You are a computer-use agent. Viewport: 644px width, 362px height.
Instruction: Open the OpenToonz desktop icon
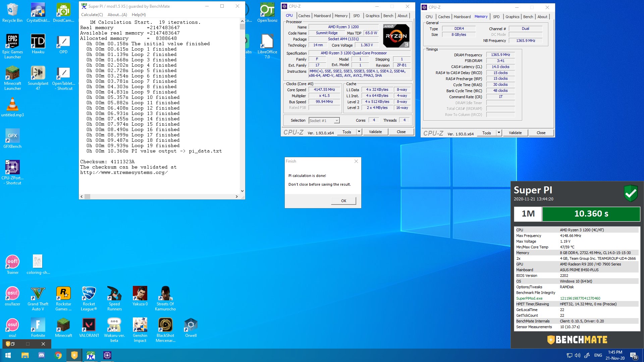click(267, 13)
